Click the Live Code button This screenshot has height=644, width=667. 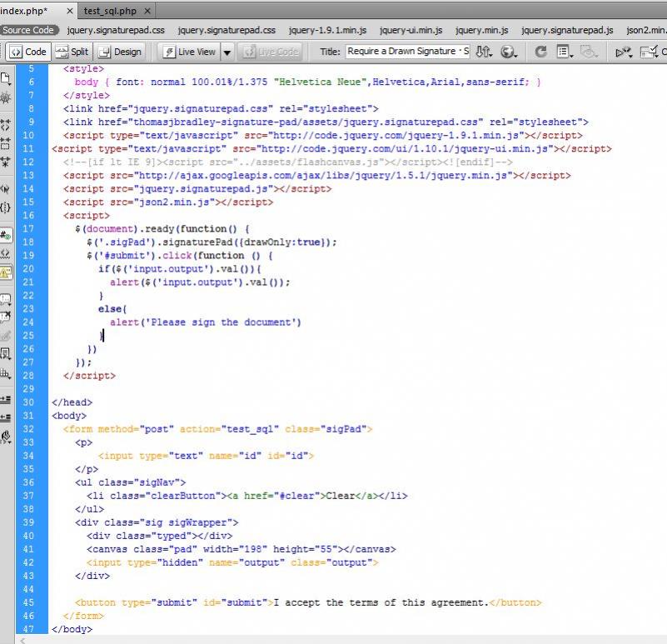270,52
